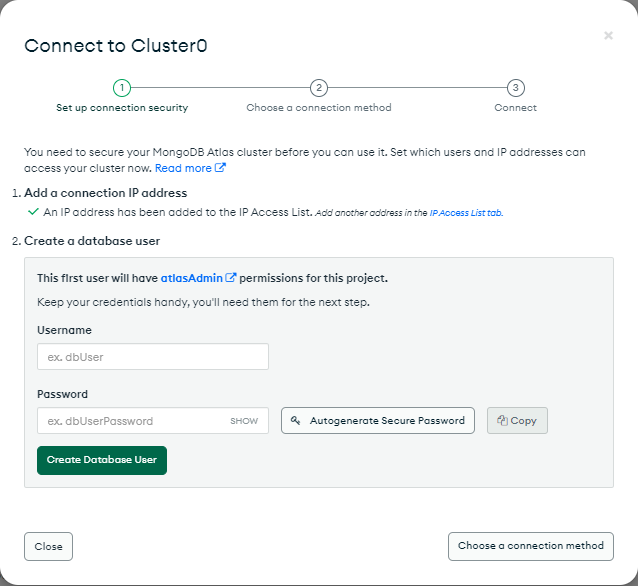The height and width of the screenshot is (586, 638).
Task: Select the "Choose a connection method" step label
Action: click(319, 107)
